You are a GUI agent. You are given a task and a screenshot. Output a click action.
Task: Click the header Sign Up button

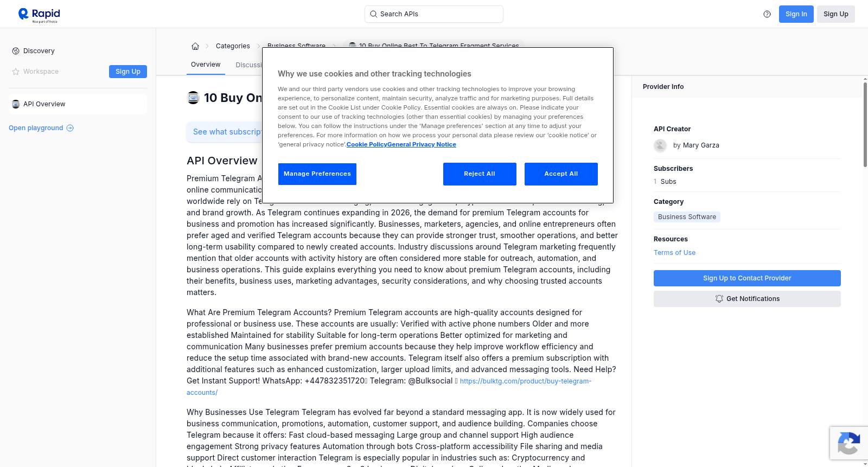835,14
